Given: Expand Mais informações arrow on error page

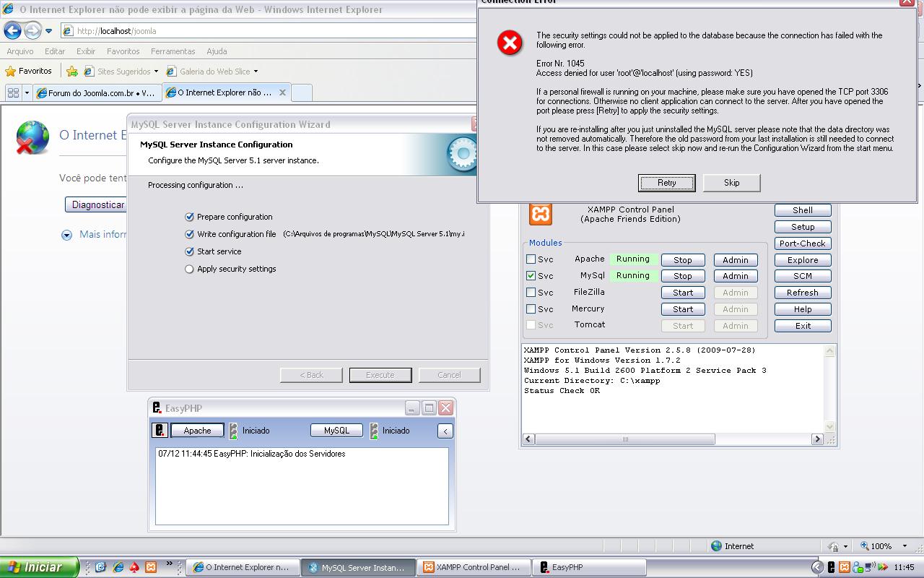Looking at the screenshot, I should click(67, 235).
